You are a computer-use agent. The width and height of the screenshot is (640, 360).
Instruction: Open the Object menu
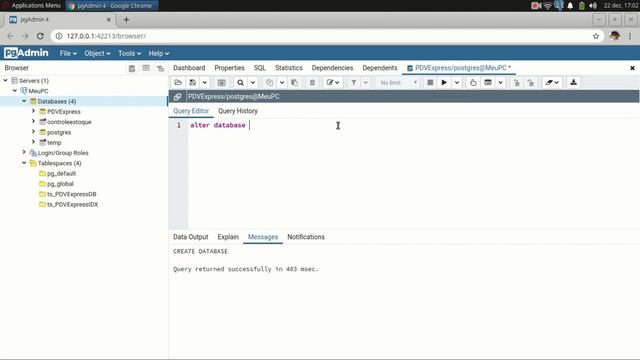(97, 53)
